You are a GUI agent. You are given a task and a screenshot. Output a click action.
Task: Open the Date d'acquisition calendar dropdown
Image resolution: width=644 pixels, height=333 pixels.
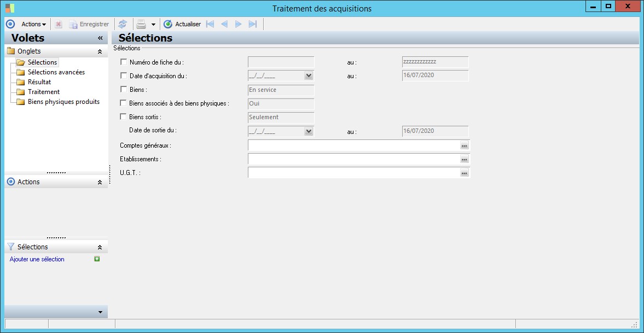pos(309,75)
